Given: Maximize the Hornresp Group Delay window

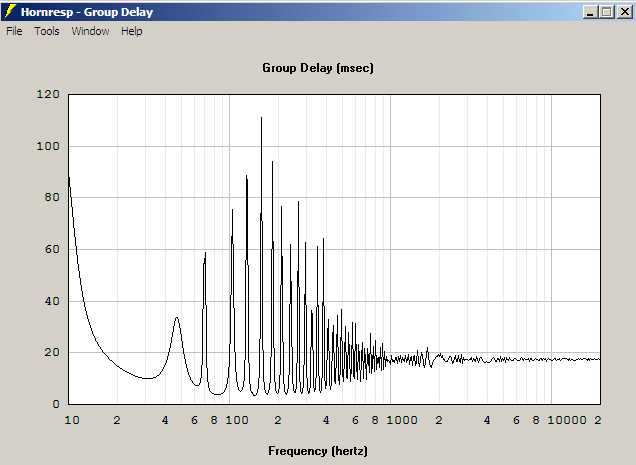Looking at the screenshot, I should click(x=607, y=12).
